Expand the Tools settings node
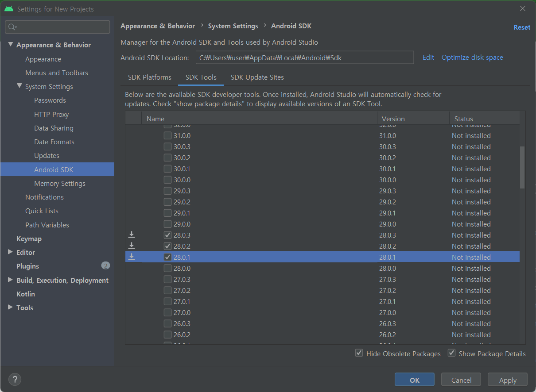Image resolution: width=536 pixels, height=392 pixels. click(10, 307)
